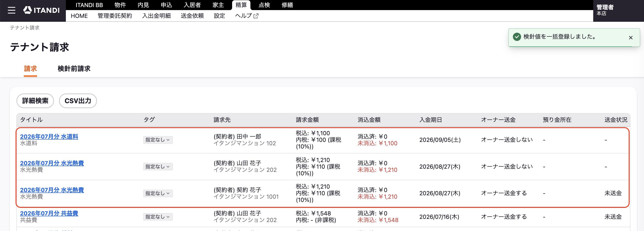The image size is (644, 231).
Task: Open ヘルプ external link
Action: pos(247,16)
